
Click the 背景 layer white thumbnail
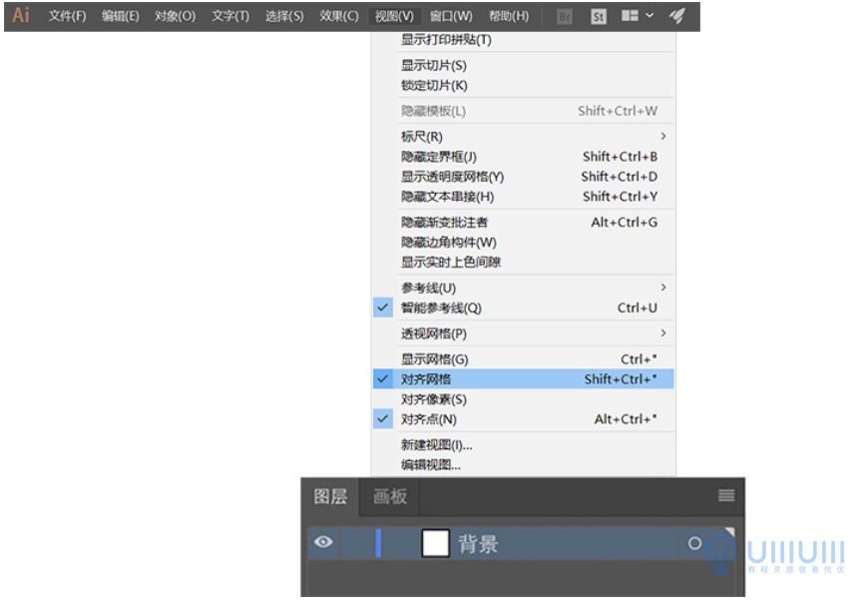click(436, 544)
